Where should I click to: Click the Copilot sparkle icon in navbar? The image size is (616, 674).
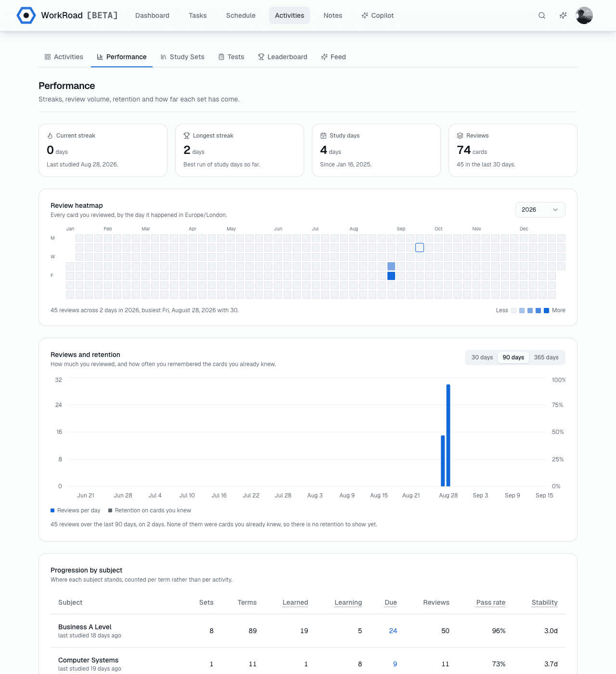tap(365, 15)
